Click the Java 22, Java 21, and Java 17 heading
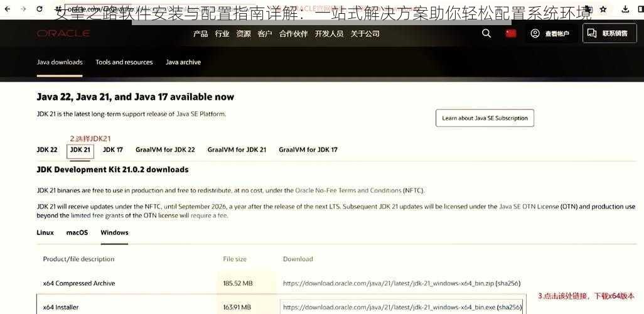The image size is (644, 314). (135, 97)
